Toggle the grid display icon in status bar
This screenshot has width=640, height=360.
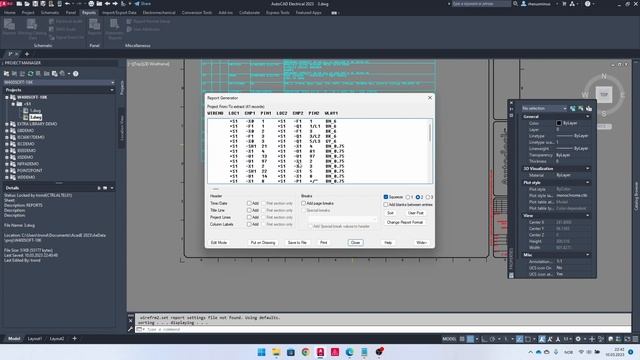(462, 339)
